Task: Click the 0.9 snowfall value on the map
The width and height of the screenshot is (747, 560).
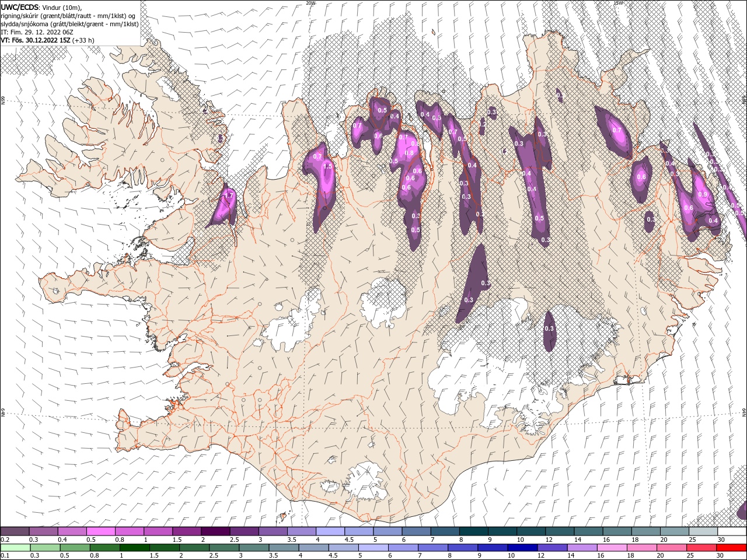Action: pyautogui.click(x=703, y=195)
